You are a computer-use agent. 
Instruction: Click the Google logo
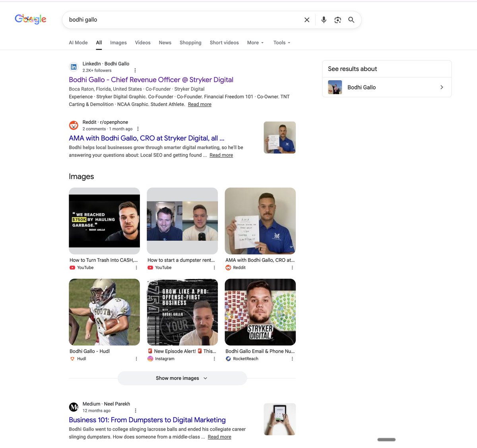tap(31, 19)
